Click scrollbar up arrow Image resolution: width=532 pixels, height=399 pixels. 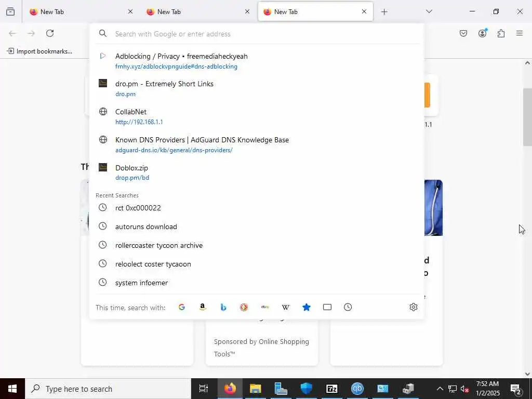point(527,63)
